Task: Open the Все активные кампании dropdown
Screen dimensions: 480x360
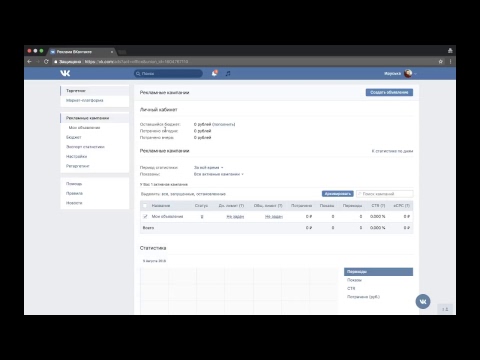Action: (x=219, y=174)
